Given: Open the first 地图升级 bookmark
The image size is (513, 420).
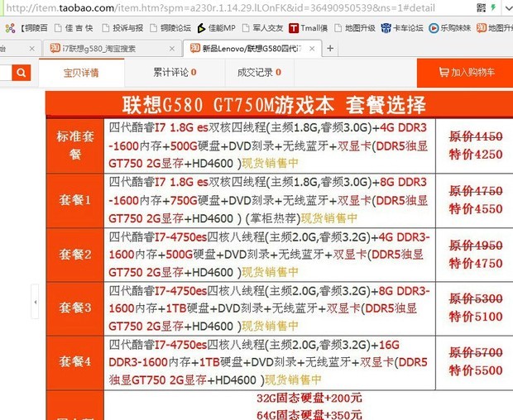Looking at the screenshot, I should coord(355,28).
